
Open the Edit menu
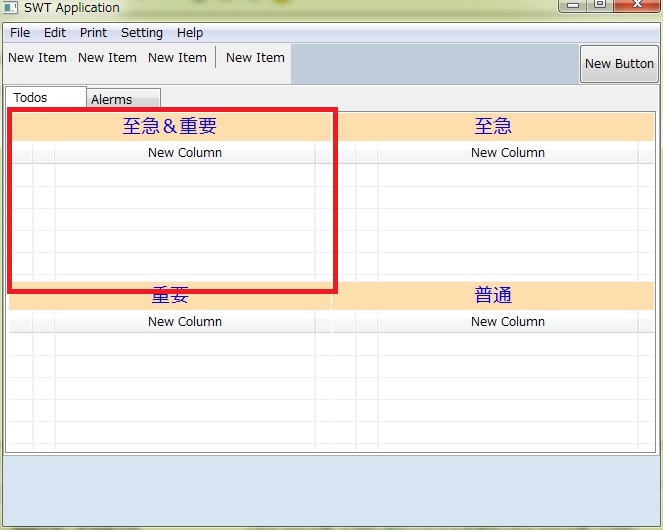55,33
